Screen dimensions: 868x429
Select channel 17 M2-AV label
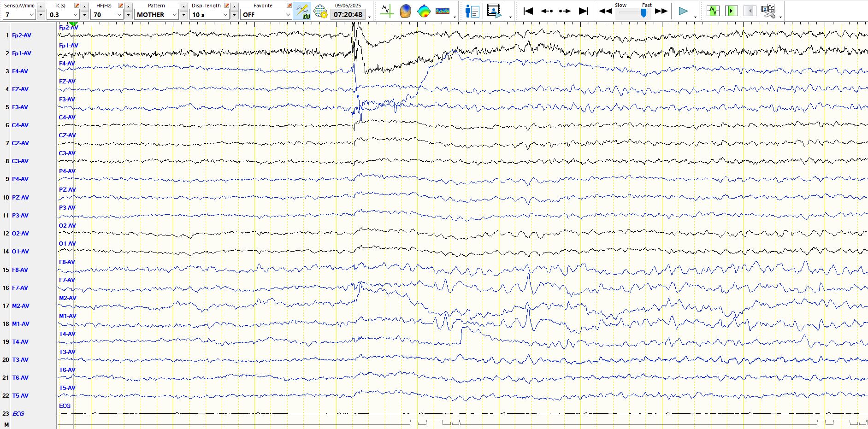pyautogui.click(x=21, y=306)
